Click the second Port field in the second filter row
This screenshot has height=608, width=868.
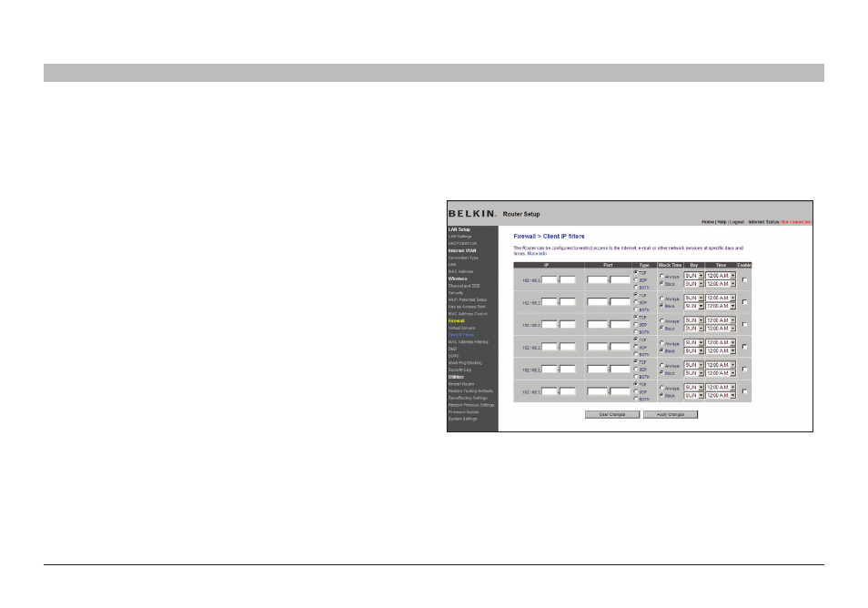[620, 302]
